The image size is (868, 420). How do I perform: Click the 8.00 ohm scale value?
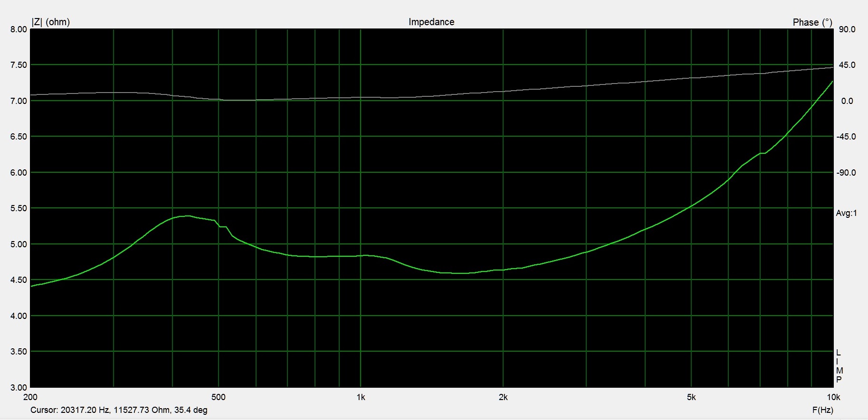[19, 29]
